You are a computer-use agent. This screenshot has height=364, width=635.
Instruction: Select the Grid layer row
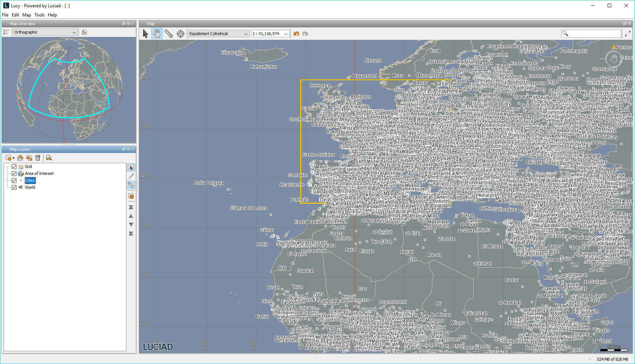(x=28, y=166)
